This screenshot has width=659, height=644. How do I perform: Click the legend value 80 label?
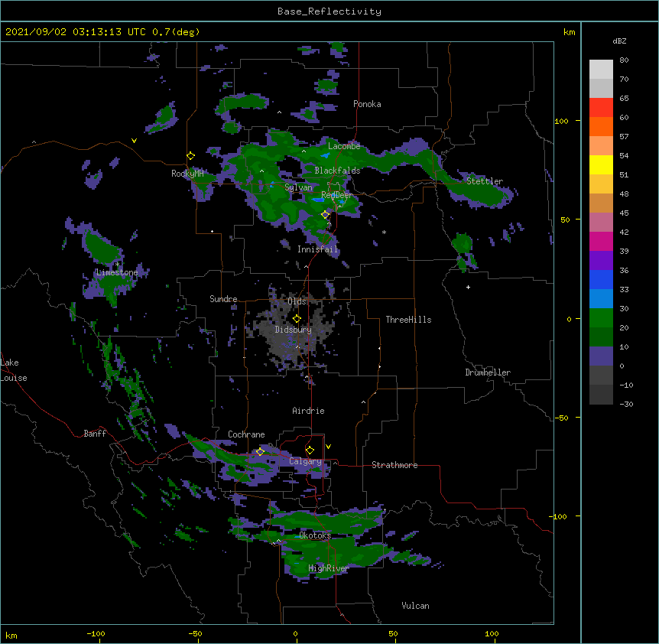click(624, 60)
